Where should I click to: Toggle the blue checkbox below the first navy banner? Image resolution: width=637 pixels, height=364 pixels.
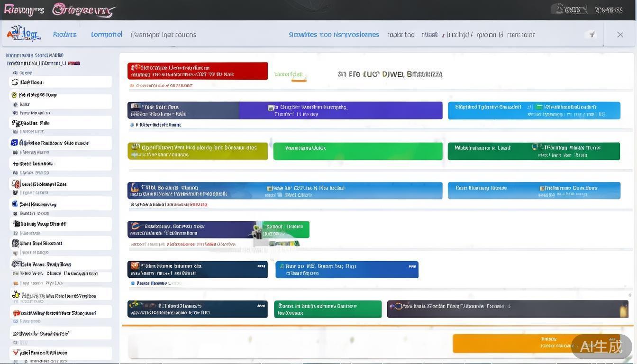(x=132, y=283)
